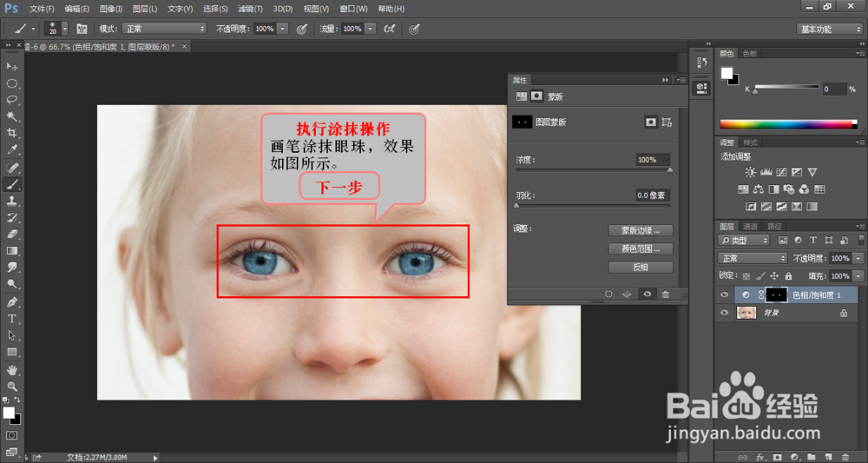
Task: Add a Levels adjustment
Action: coord(766,172)
